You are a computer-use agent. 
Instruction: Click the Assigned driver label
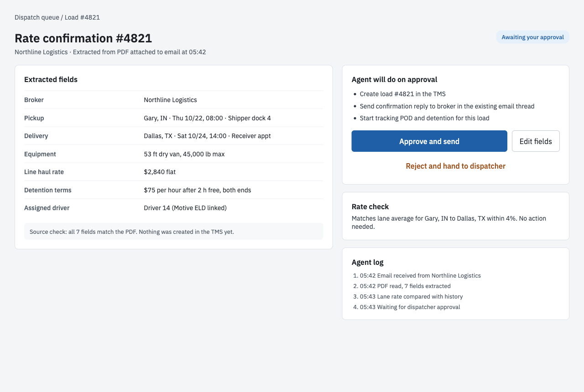pyautogui.click(x=47, y=208)
